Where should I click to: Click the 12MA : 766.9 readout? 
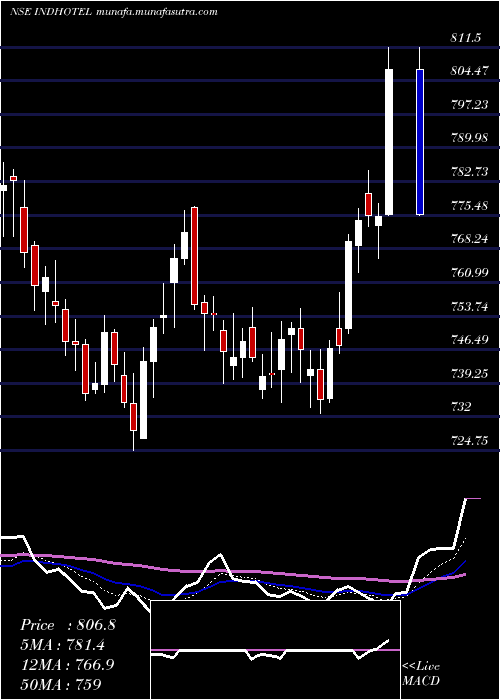[x=67, y=664]
